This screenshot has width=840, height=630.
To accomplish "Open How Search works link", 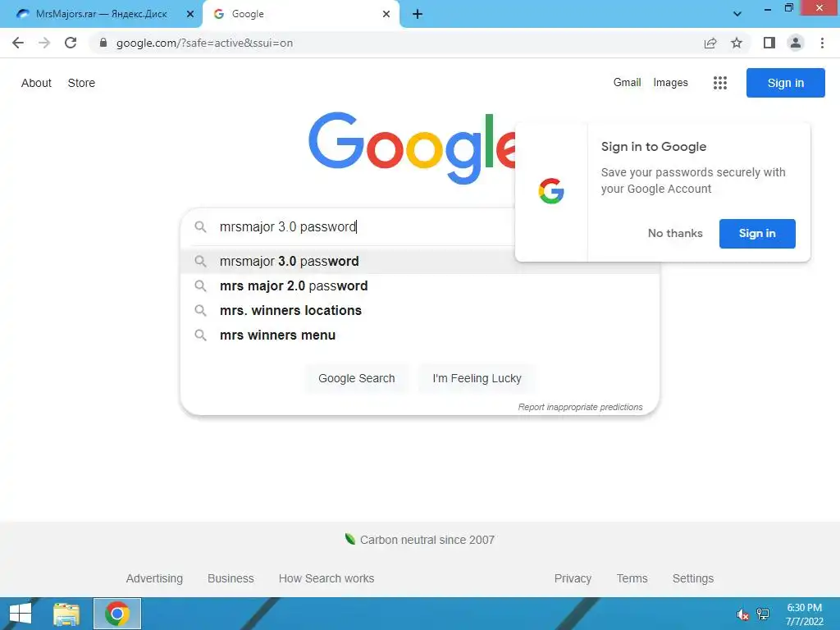I will [x=326, y=578].
